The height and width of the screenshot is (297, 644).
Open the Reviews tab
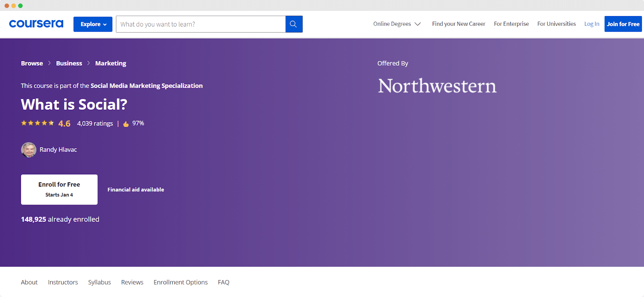(x=132, y=283)
